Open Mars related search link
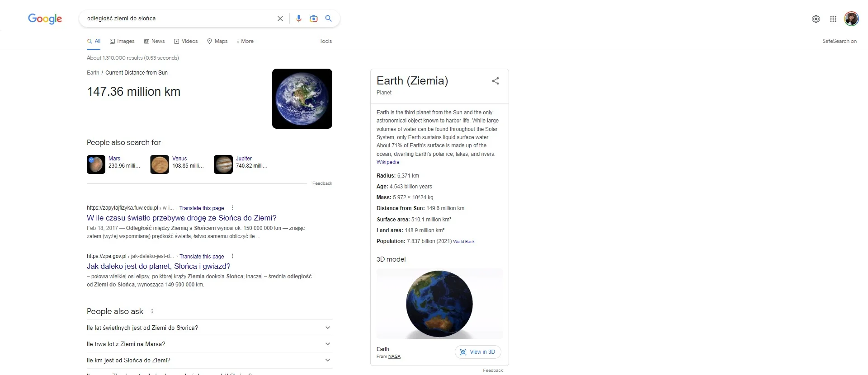868x375 pixels. [x=114, y=159]
